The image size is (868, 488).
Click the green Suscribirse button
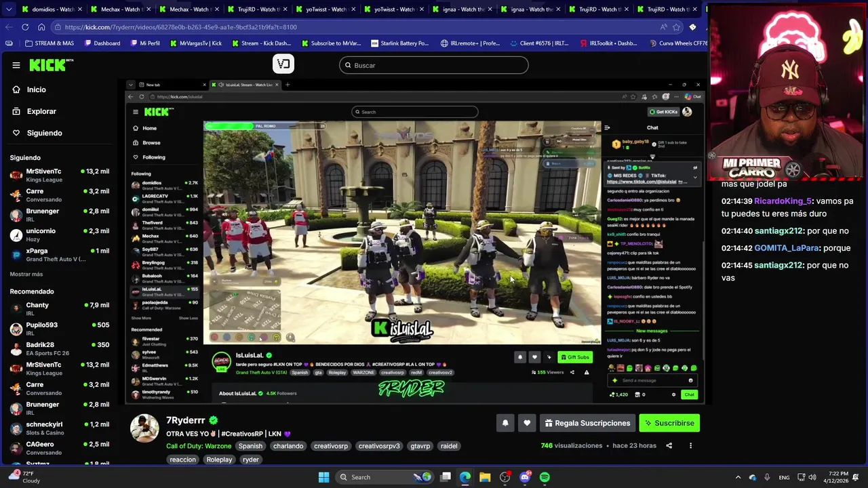click(669, 423)
